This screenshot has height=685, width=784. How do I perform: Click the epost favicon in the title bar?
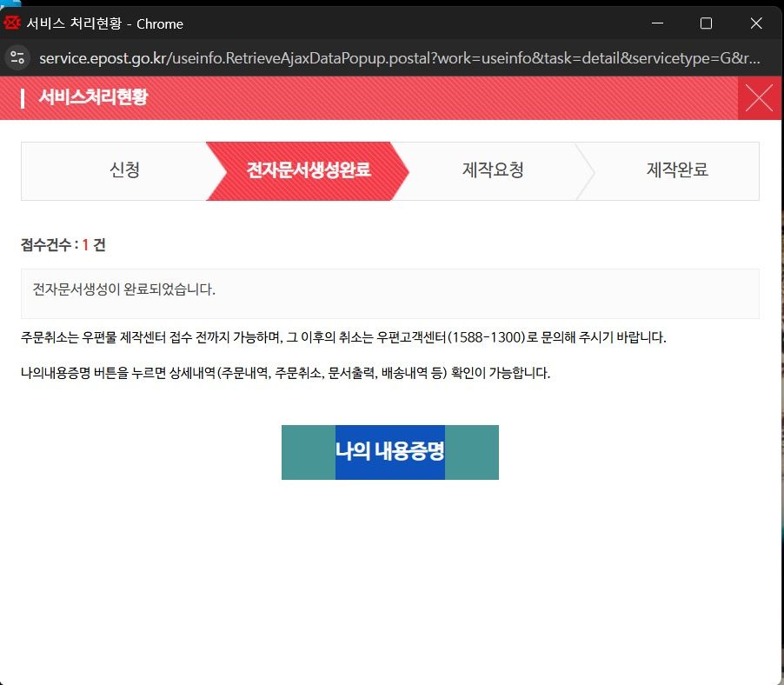pos(12,23)
